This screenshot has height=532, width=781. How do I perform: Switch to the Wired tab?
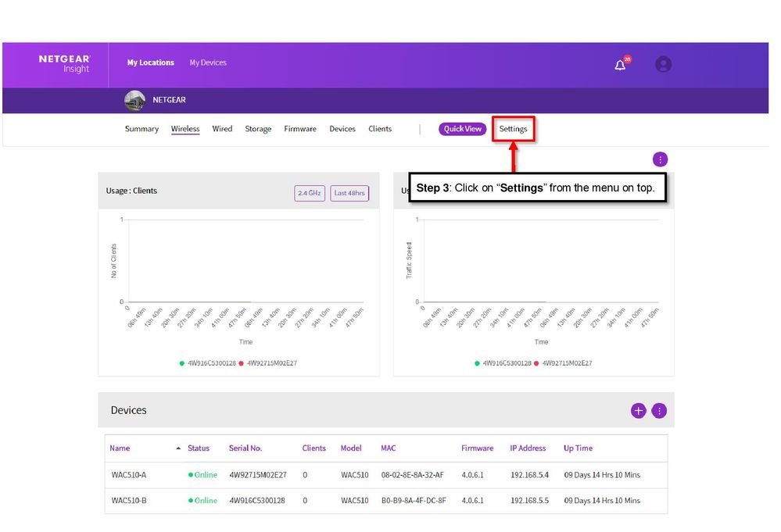(x=222, y=129)
